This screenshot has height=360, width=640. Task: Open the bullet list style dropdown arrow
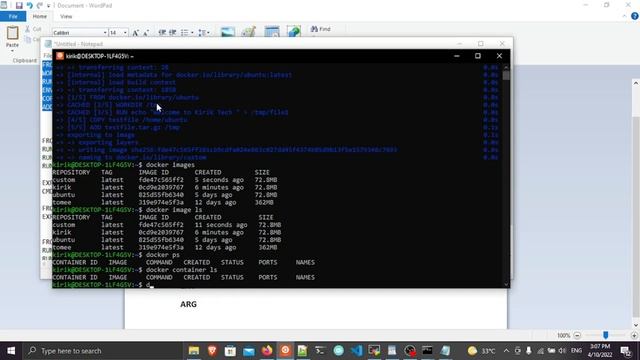pyautogui.click(x=192, y=32)
